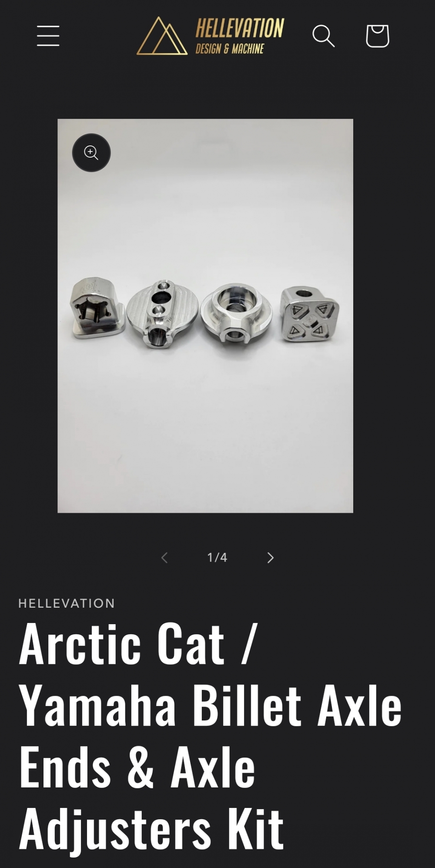This screenshot has height=868, width=435.
Task: Click the third round axle part in photo
Action: click(236, 313)
